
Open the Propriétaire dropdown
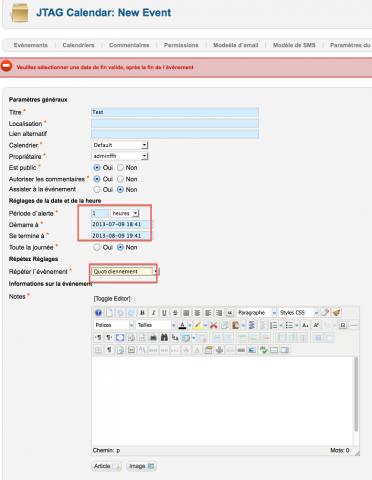[x=120, y=156]
